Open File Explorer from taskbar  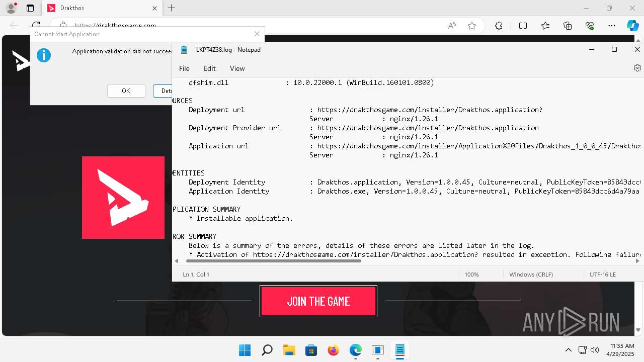point(289,350)
